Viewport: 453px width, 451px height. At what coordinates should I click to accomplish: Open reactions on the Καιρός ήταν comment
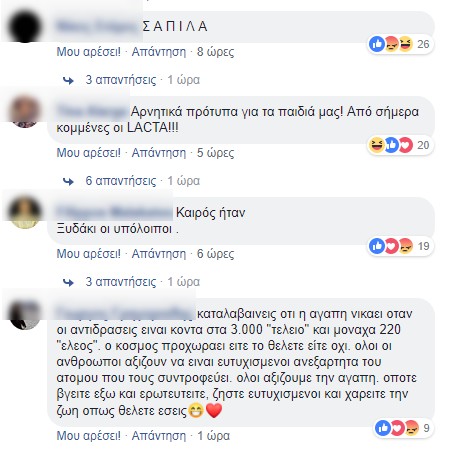click(400, 246)
